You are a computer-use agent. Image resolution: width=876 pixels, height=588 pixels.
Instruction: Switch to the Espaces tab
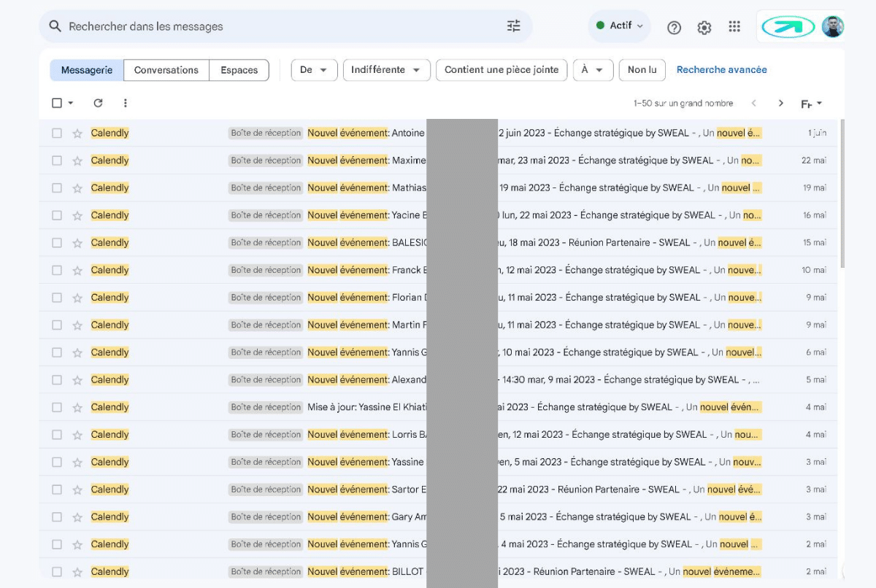[x=239, y=70]
